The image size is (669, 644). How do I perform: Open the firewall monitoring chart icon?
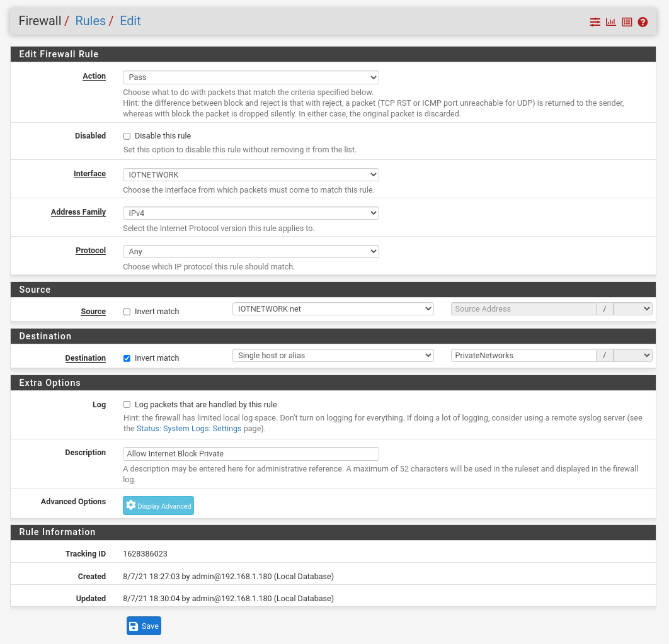[610, 21]
